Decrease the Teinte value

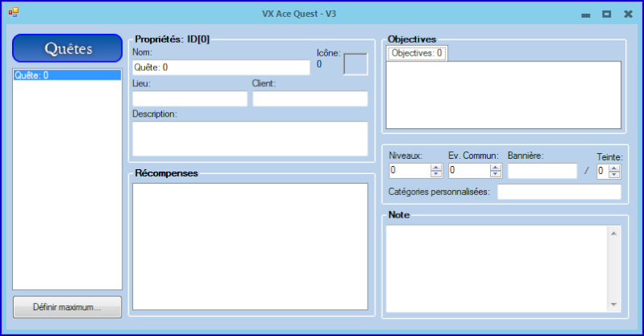click(x=615, y=174)
